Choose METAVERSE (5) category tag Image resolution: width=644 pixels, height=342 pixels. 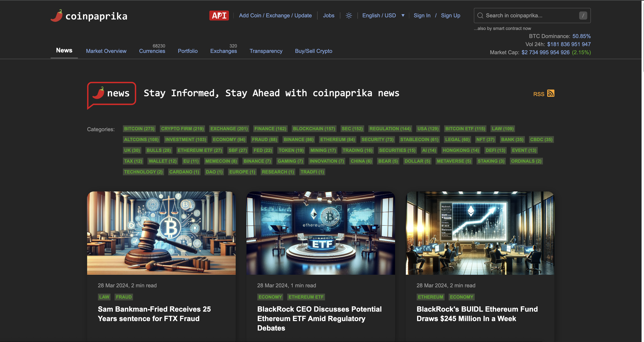pyautogui.click(x=454, y=161)
